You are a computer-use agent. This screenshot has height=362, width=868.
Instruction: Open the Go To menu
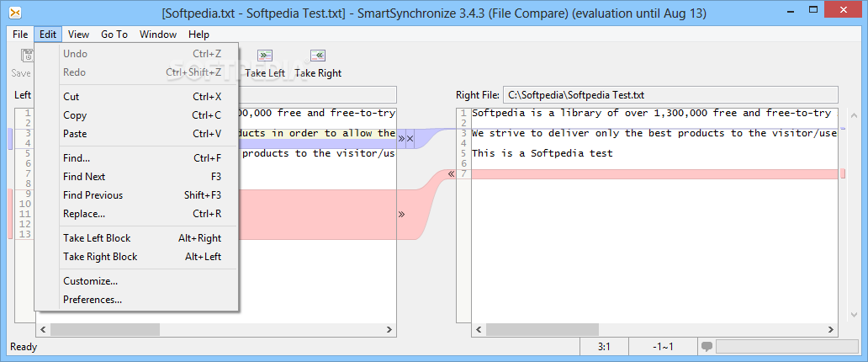pyautogui.click(x=114, y=35)
